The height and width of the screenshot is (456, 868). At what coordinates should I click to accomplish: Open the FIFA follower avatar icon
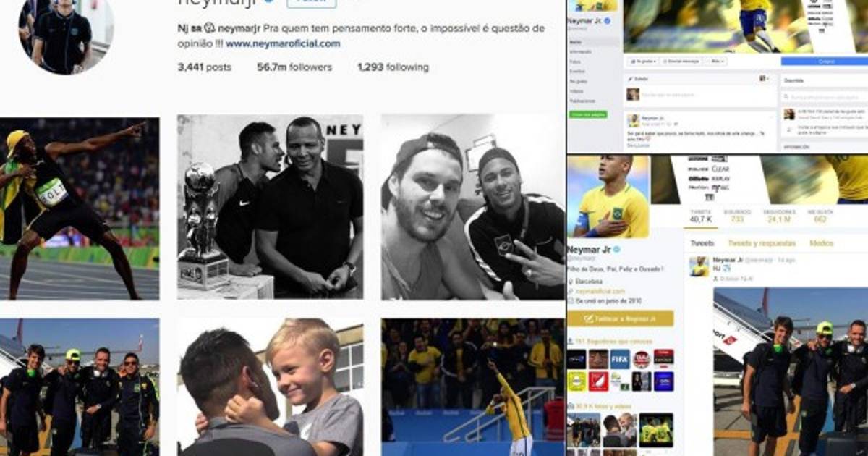[x=619, y=358]
